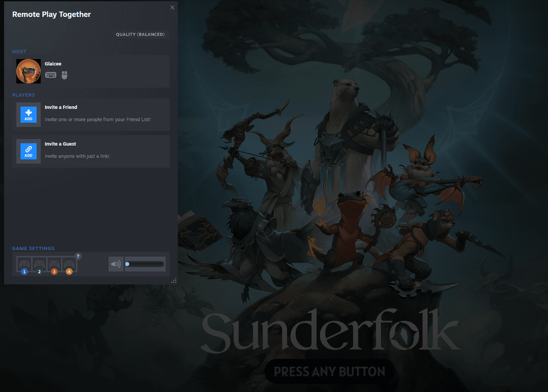Click the 'Invite a Friend' title text
Image resolution: width=548 pixels, height=392 pixels.
pyautogui.click(x=61, y=107)
